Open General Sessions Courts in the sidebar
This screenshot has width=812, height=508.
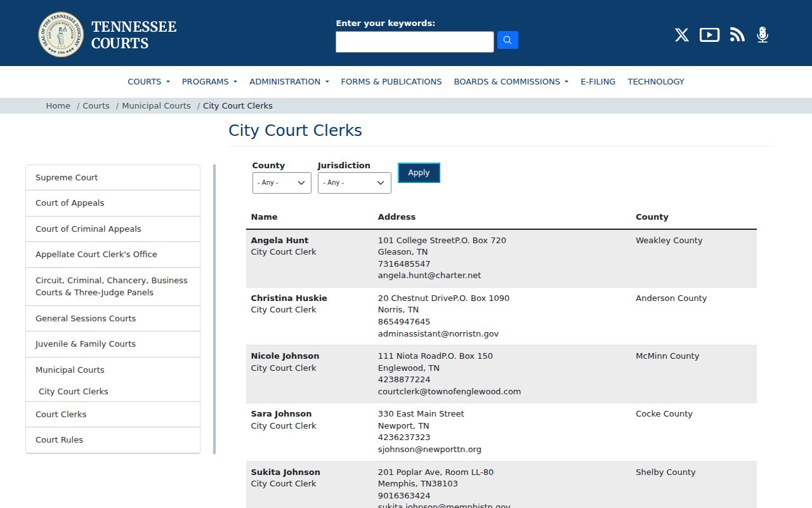113,319
